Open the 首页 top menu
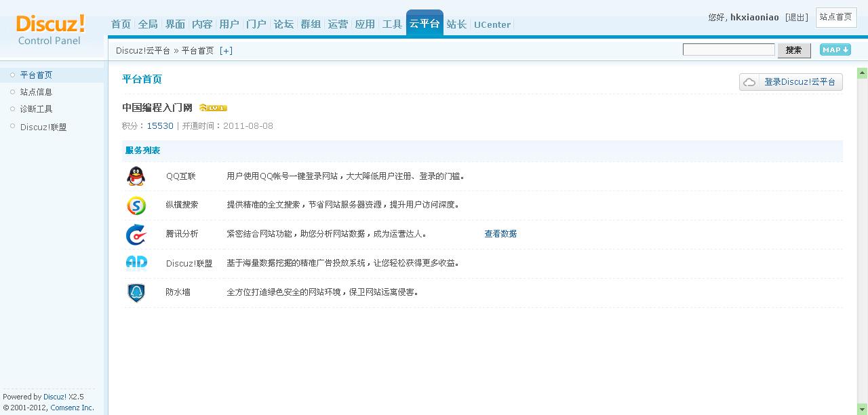The width and height of the screenshot is (868, 415). pyautogui.click(x=121, y=24)
